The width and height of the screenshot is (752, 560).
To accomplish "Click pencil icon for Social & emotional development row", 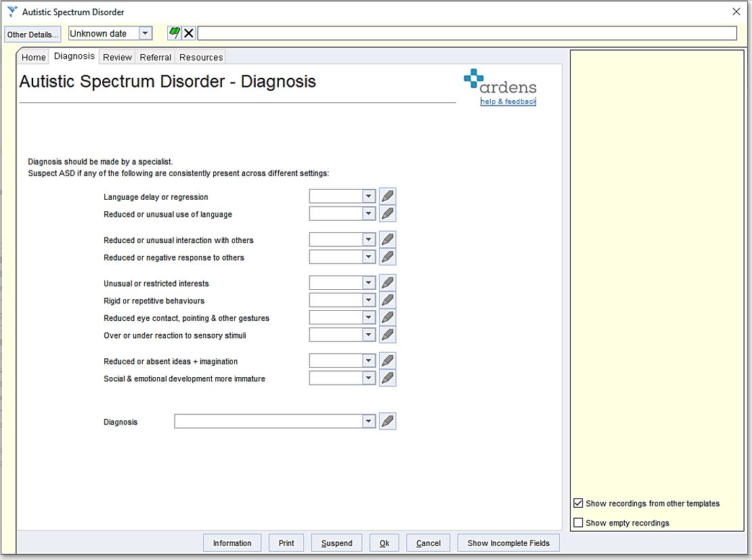I will point(388,378).
